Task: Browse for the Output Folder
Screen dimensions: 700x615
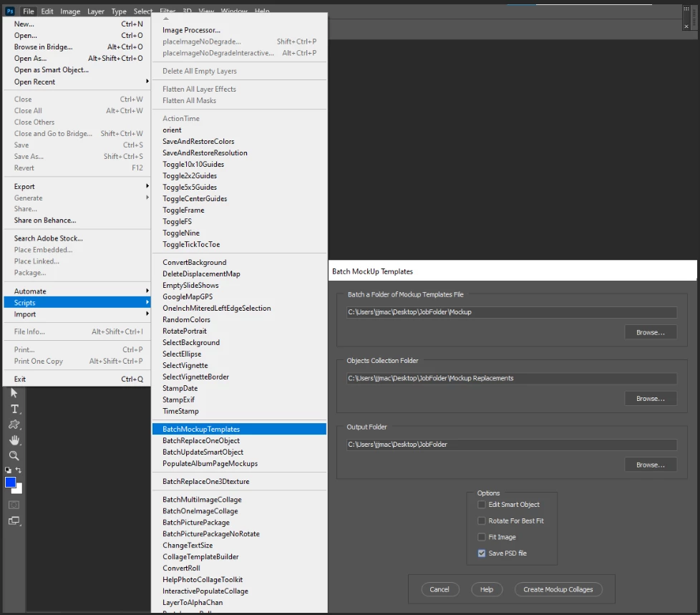Action: point(651,465)
